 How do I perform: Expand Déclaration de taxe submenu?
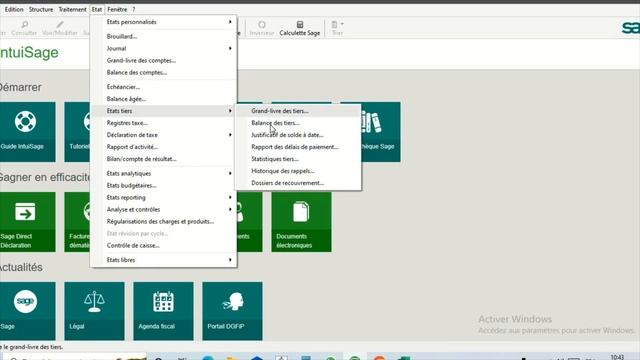(x=163, y=135)
